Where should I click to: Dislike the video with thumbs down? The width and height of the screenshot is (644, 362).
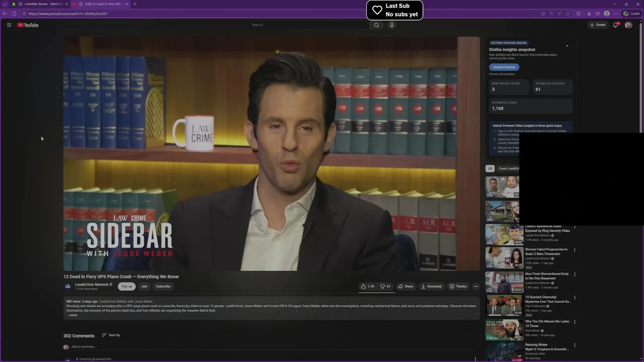tap(385, 286)
